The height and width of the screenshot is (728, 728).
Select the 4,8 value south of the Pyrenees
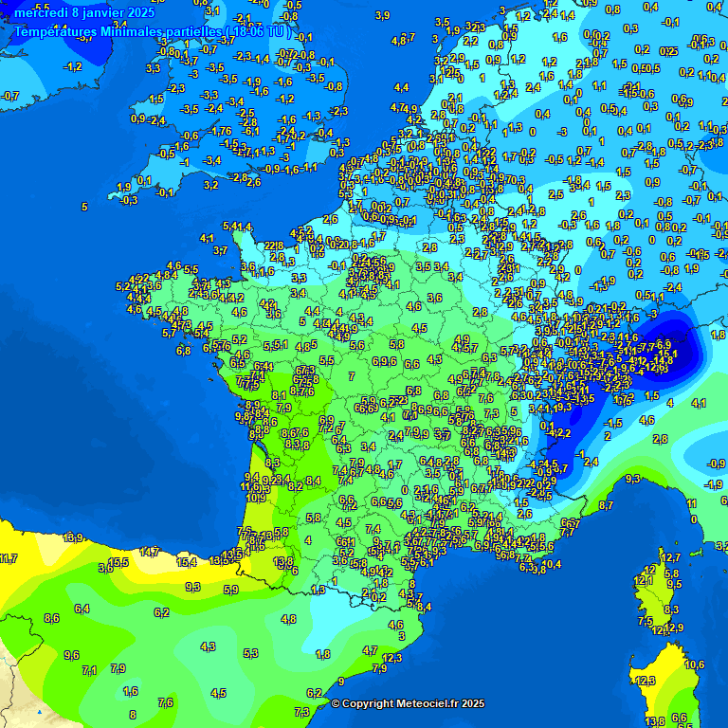[289, 619]
